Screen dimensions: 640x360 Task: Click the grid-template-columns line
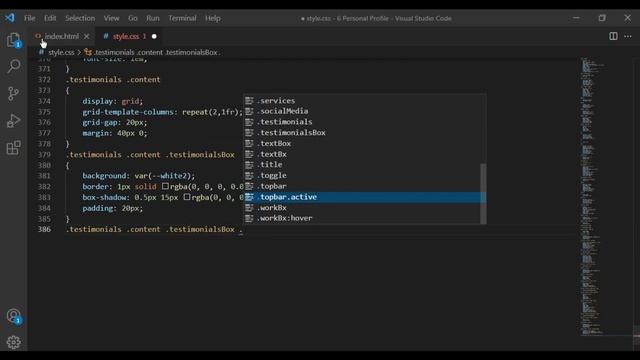tap(162, 112)
